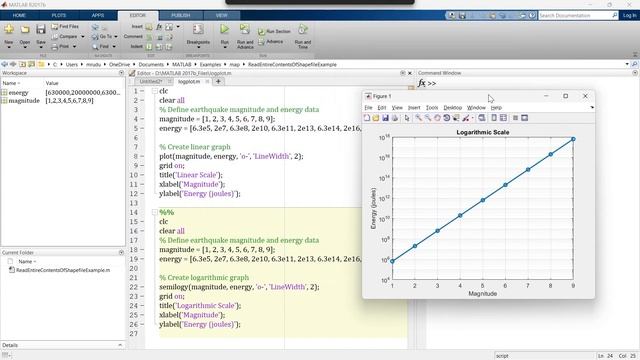This screenshot has height=360, width=640.
Task: Click the Insert section icon next to Insert
Action: coord(149,27)
